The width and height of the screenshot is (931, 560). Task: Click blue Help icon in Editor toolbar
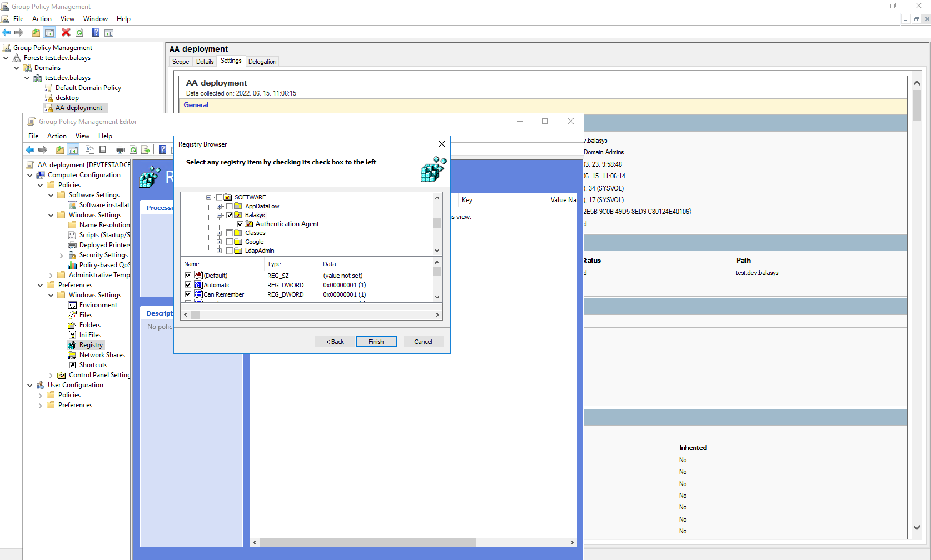click(x=162, y=149)
